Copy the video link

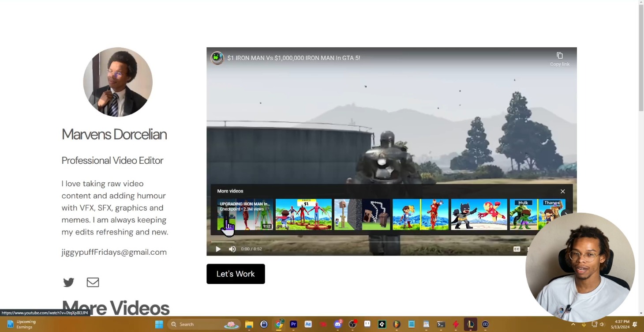(560, 58)
